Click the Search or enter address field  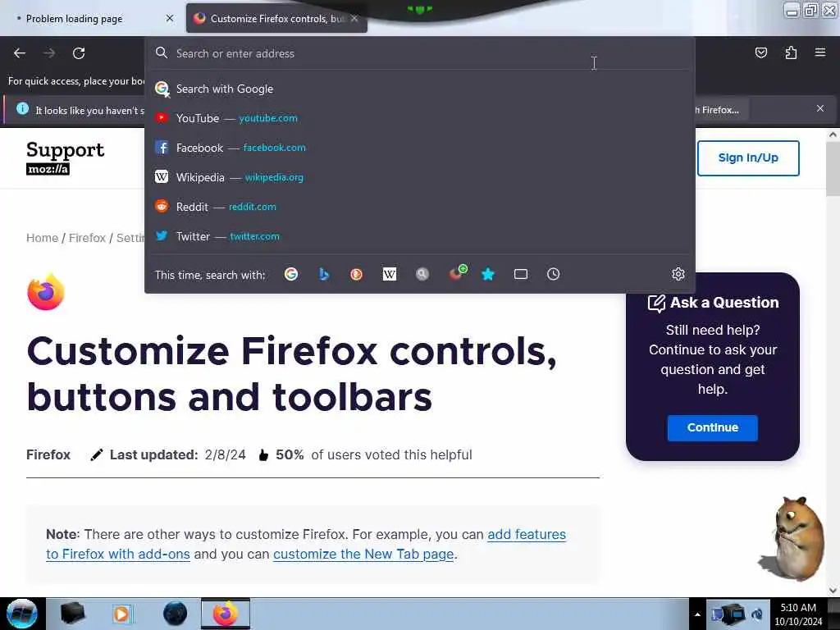coord(420,53)
